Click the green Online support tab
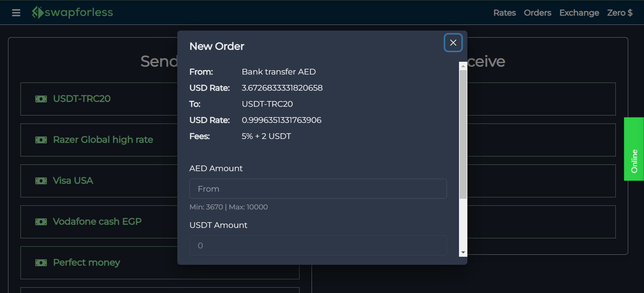 coord(634,149)
